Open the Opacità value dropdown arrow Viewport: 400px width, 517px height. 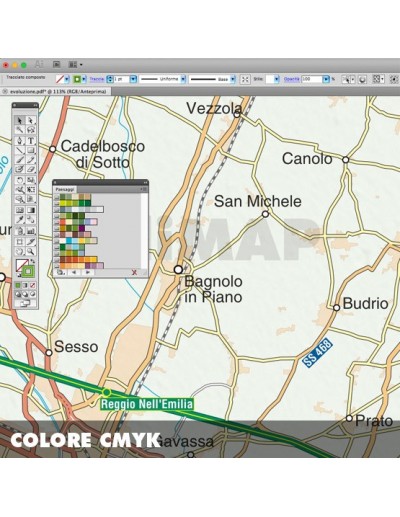(x=326, y=79)
